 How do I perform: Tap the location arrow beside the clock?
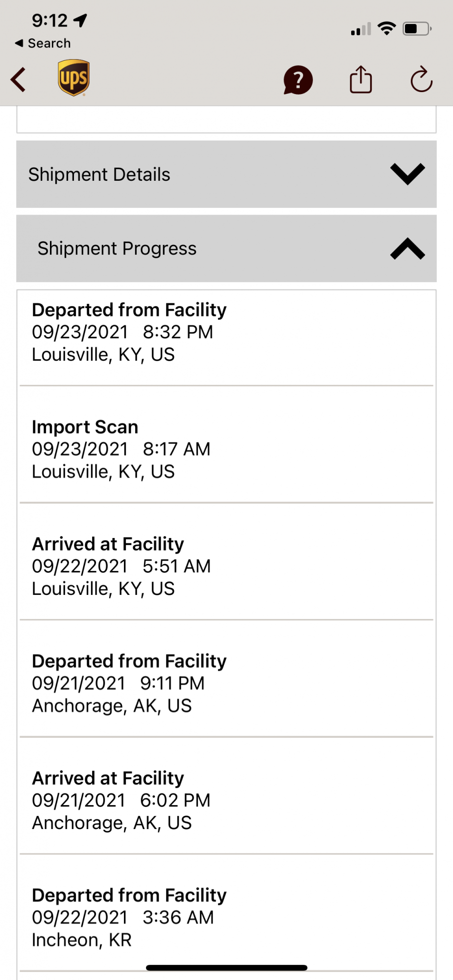[80, 20]
